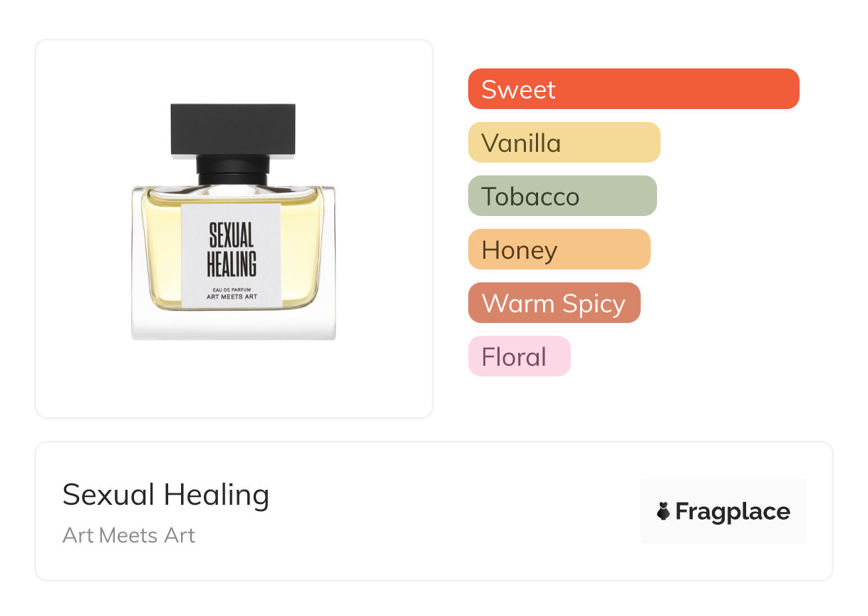Click the Fragplace wordmark text
Viewport: 868px width, 616px height.
pyautogui.click(x=733, y=511)
